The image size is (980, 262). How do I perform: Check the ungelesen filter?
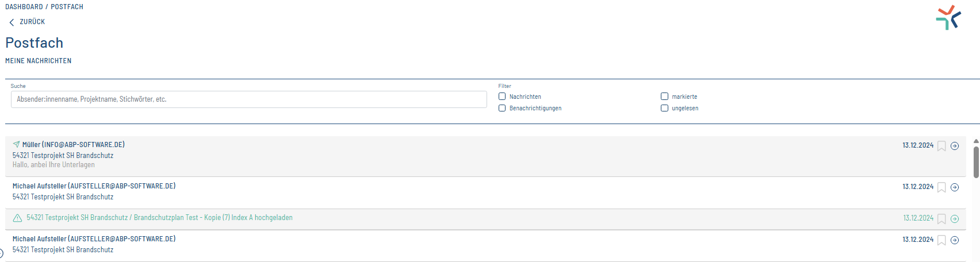click(664, 108)
